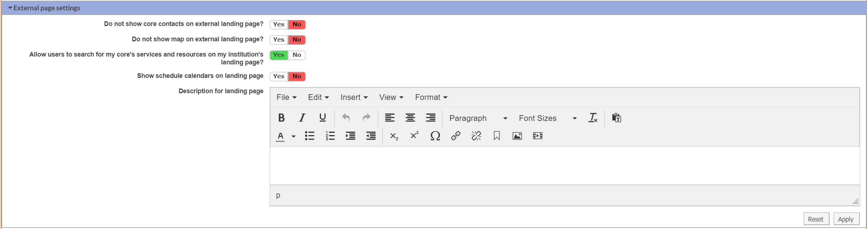Screen dimensions: 868x229
Task: Toggle bold formatting in the editor
Action: tap(281, 118)
